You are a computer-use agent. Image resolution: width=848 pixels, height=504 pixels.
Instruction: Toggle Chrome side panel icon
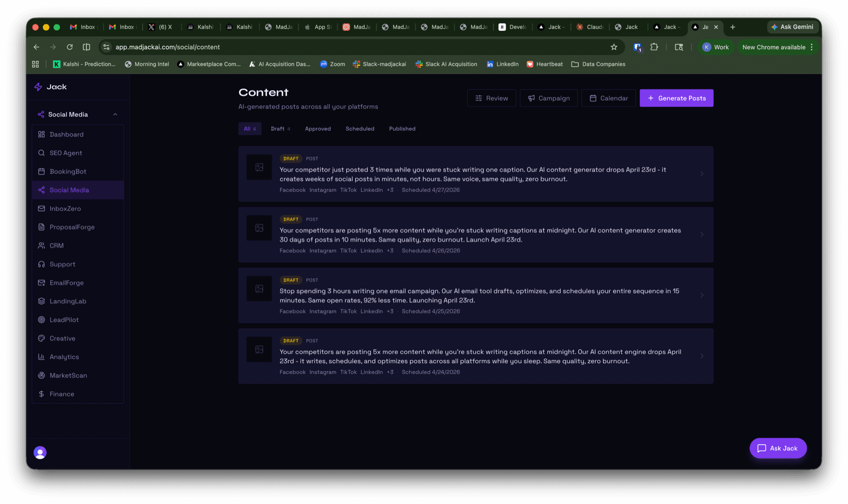(x=86, y=47)
